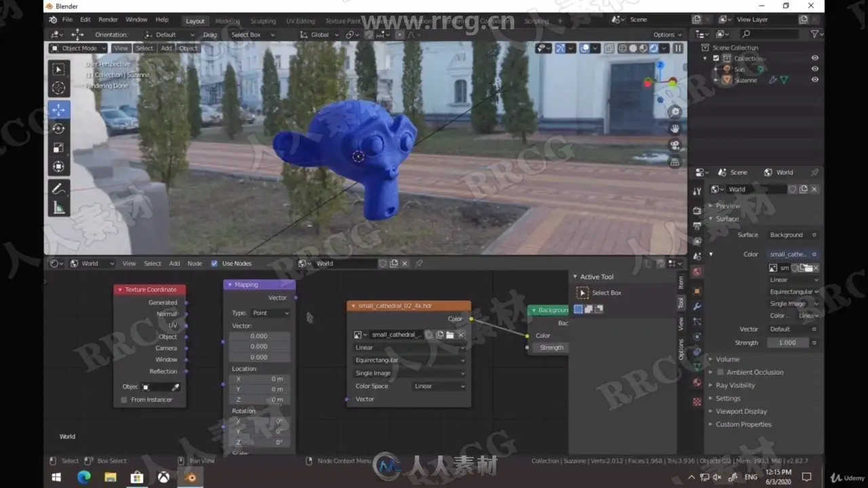
Task: Open the outliner filter funnel
Action: 814,34
